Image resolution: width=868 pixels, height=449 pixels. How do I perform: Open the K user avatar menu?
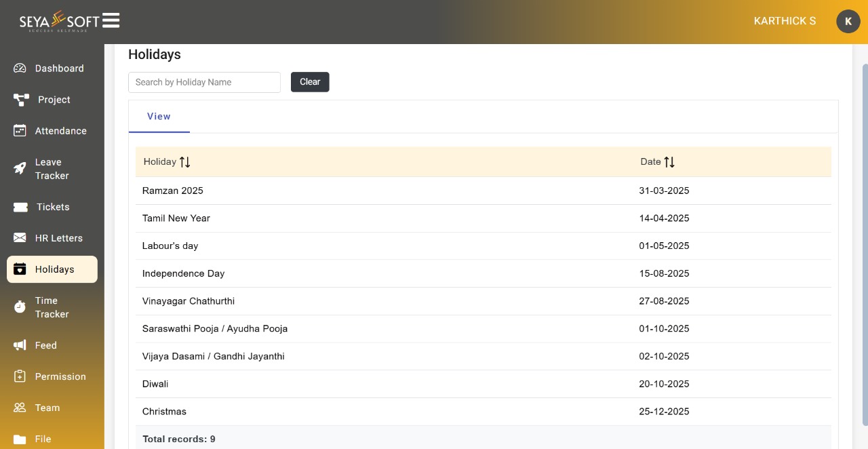(848, 21)
